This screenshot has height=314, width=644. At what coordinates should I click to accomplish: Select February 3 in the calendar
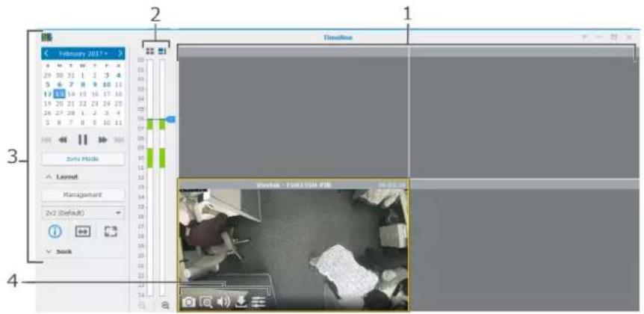pos(107,76)
